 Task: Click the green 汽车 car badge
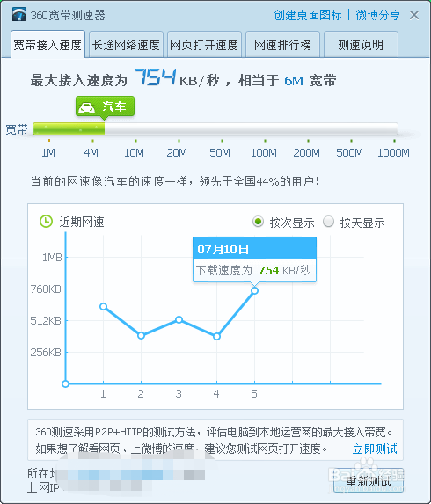[x=105, y=106]
